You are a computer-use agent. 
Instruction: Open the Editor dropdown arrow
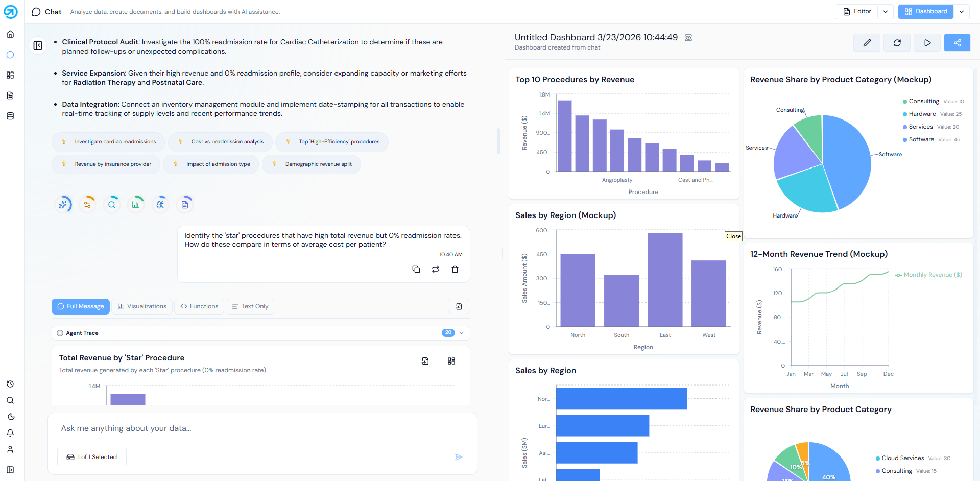pos(886,12)
